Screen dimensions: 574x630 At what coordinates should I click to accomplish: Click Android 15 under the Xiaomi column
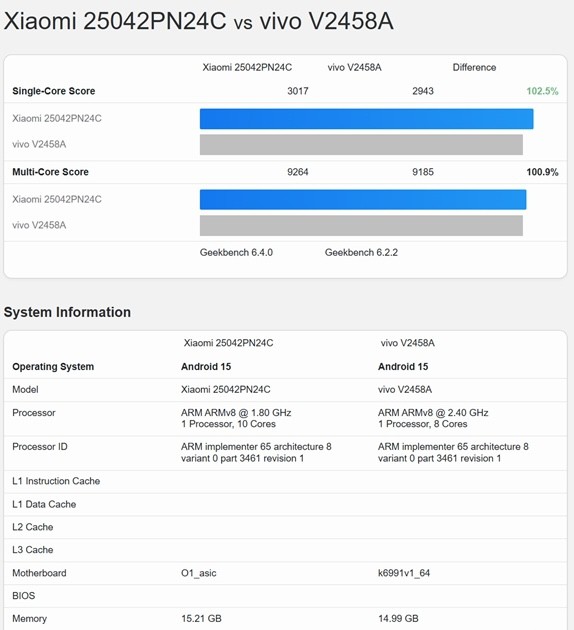(x=206, y=367)
